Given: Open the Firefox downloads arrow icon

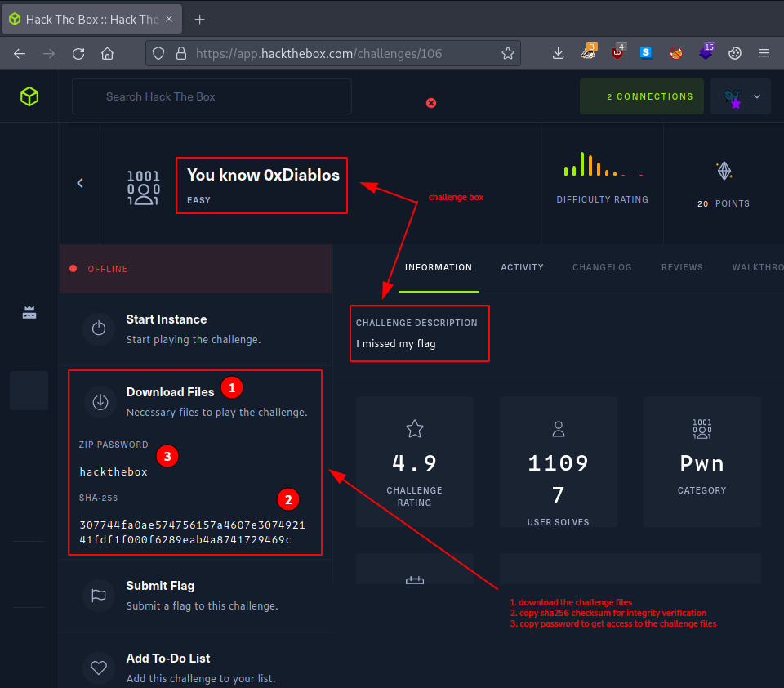Looking at the screenshot, I should [x=559, y=53].
